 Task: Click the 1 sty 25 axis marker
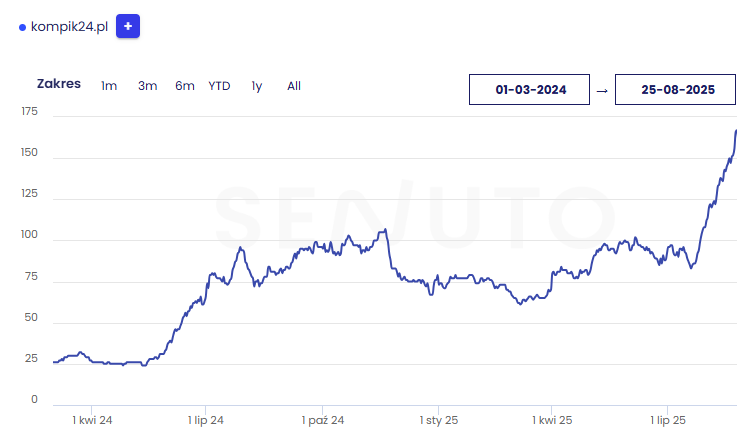coord(439,420)
